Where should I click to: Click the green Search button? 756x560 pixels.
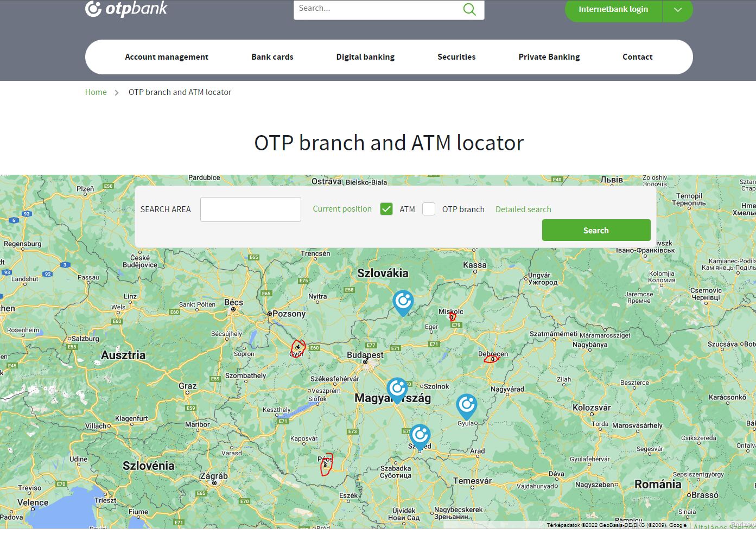click(596, 230)
